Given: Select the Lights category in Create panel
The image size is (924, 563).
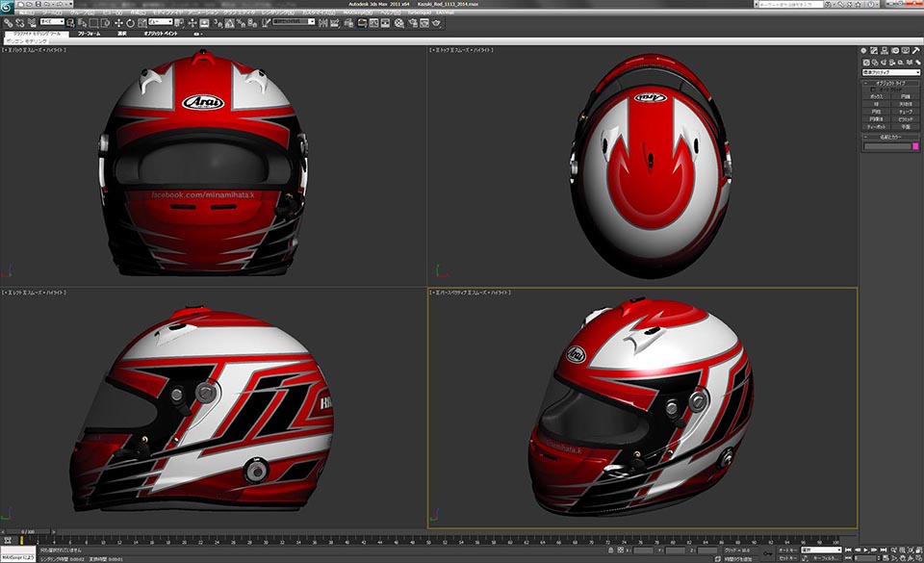Looking at the screenshot, I should pyautogui.click(x=884, y=63).
